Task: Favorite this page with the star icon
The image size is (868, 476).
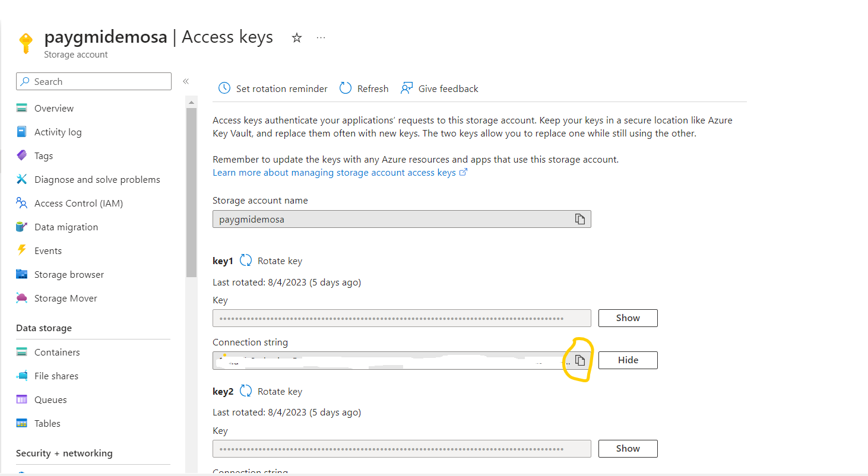Action: click(297, 38)
